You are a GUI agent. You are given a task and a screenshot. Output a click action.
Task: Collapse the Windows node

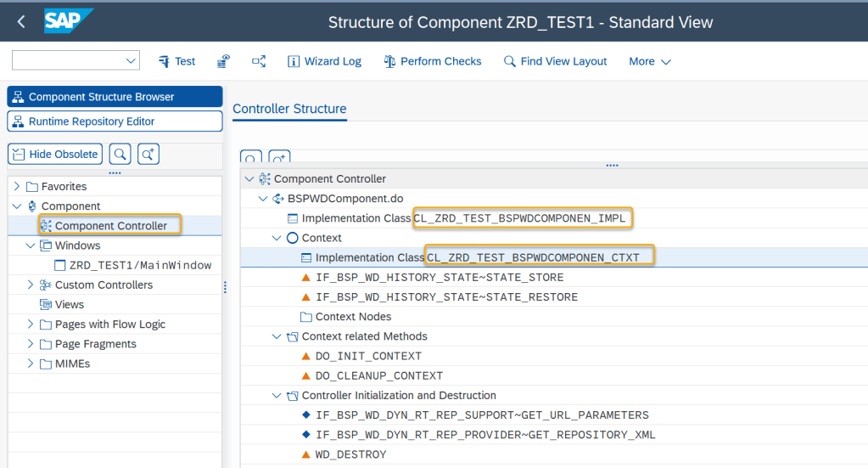click(x=31, y=245)
